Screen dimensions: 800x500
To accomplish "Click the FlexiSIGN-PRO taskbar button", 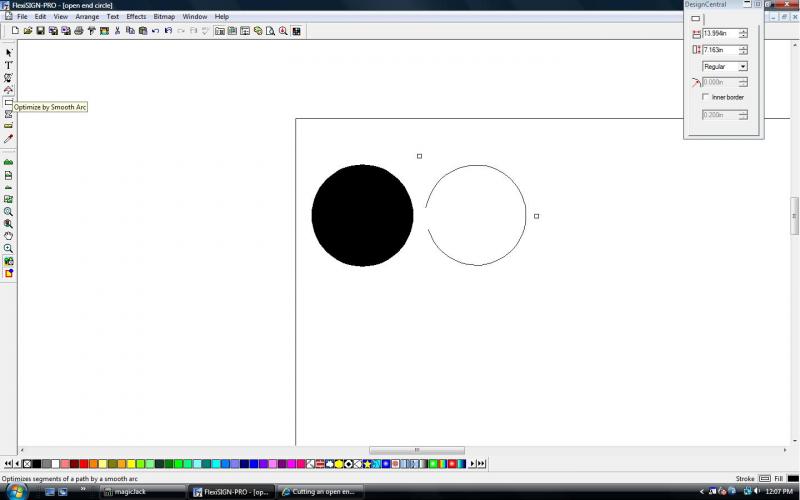I will pyautogui.click(x=232, y=492).
